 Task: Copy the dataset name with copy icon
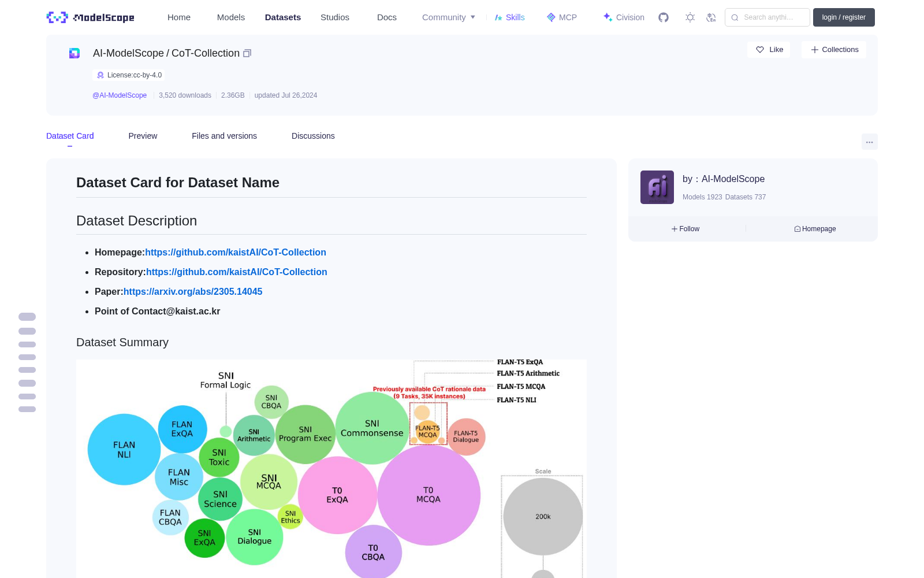247,53
